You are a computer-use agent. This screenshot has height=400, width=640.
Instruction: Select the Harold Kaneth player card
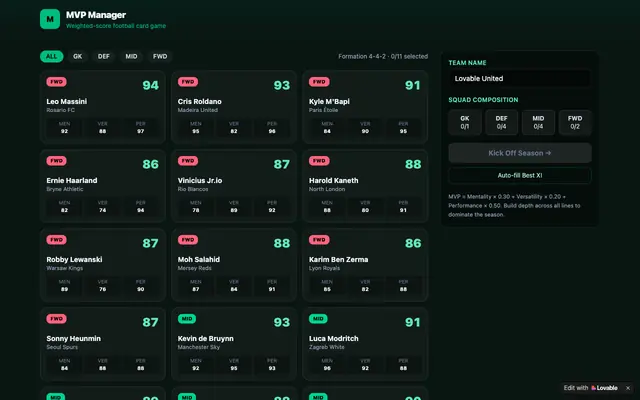tap(365, 186)
